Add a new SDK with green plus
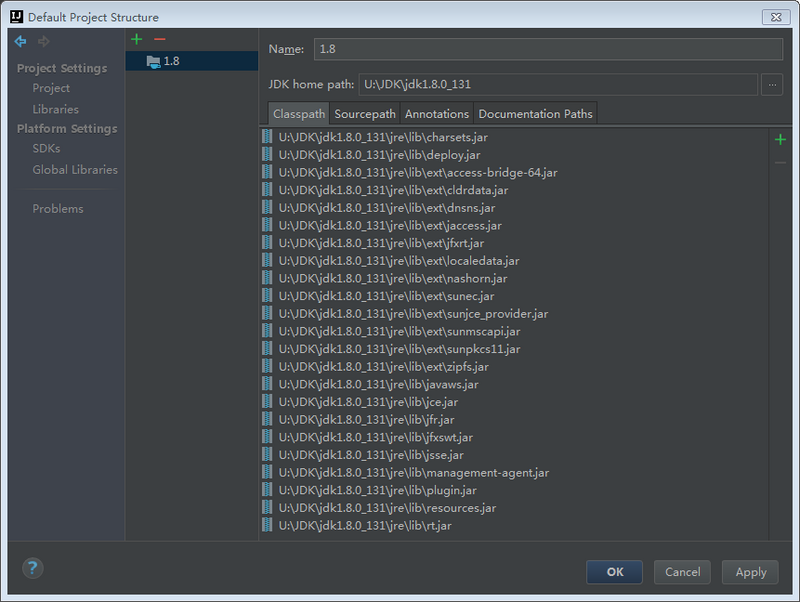Image resolution: width=800 pixels, height=602 pixels. point(137,39)
